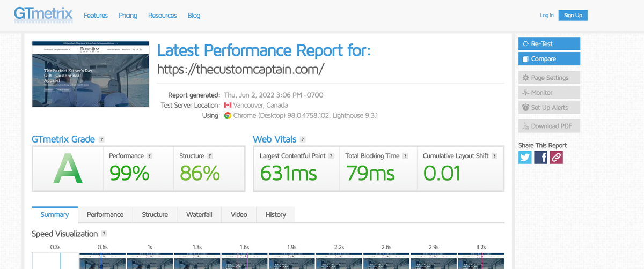
Task: Click help icon beside Total Blocking Time
Action: point(405,155)
